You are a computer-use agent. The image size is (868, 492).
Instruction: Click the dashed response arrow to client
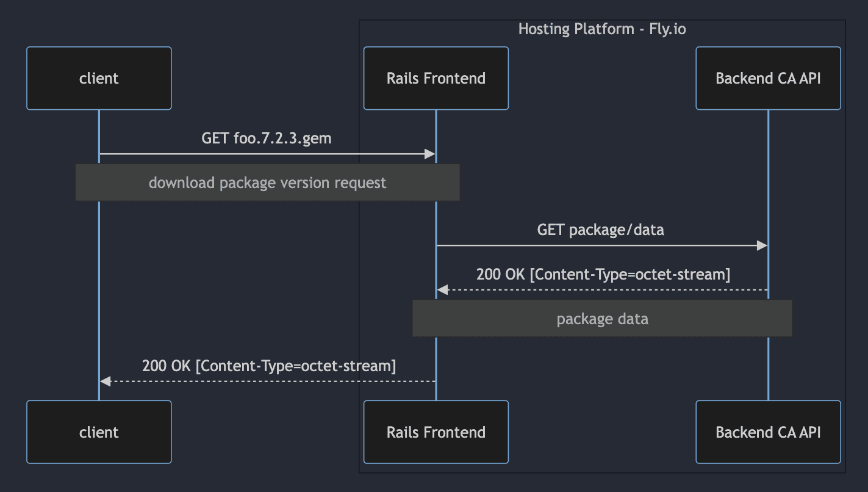point(268,380)
